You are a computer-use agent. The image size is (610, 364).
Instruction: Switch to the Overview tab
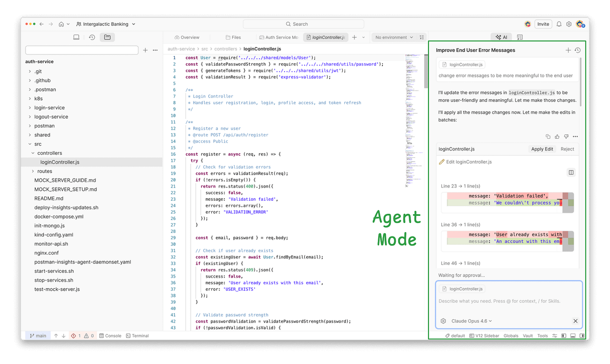click(x=187, y=37)
